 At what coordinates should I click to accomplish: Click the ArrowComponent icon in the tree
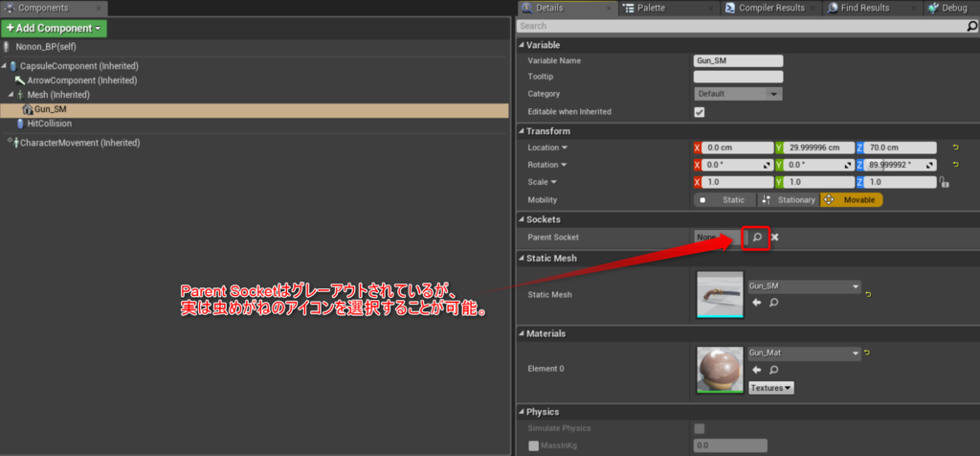(20, 80)
